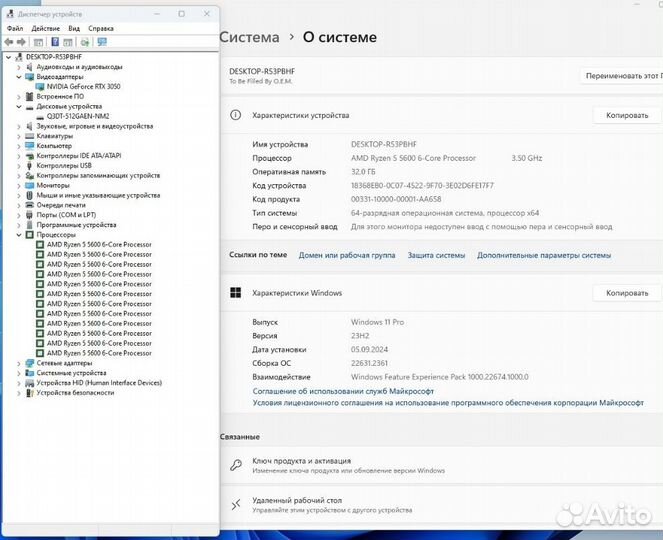Click Переименовать этот ПК button

[x=622, y=76]
